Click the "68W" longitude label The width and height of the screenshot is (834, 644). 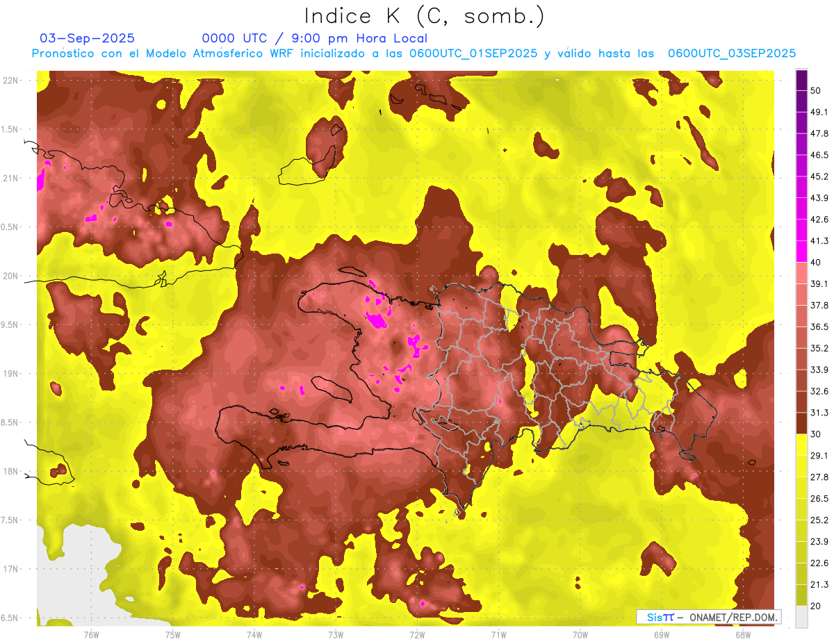[x=742, y=635]
